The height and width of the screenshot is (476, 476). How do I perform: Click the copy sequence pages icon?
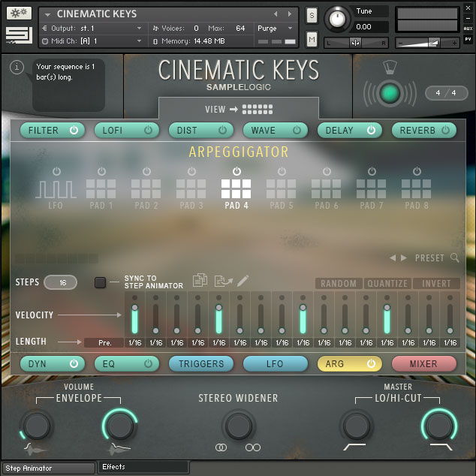tap(200, 281)
